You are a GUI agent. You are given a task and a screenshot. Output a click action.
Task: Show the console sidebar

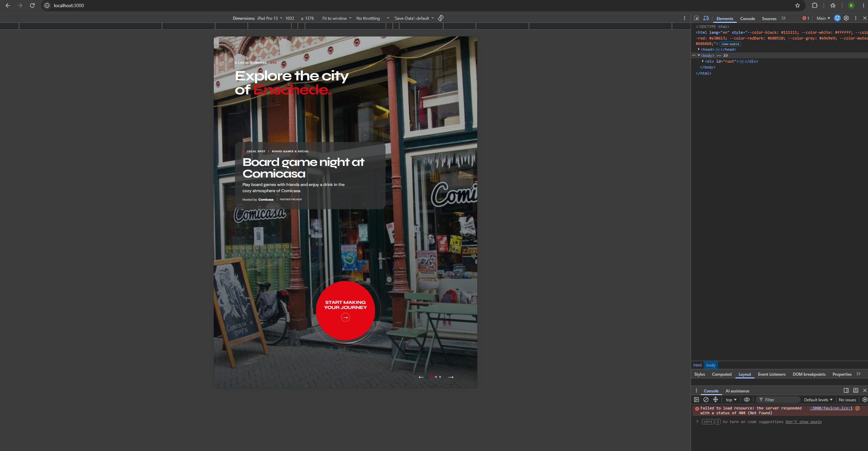click(x=696, y=400)
